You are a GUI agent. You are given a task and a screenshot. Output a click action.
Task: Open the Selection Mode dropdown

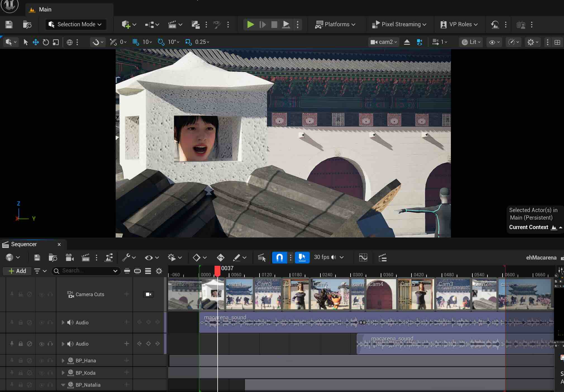(76, 25)
